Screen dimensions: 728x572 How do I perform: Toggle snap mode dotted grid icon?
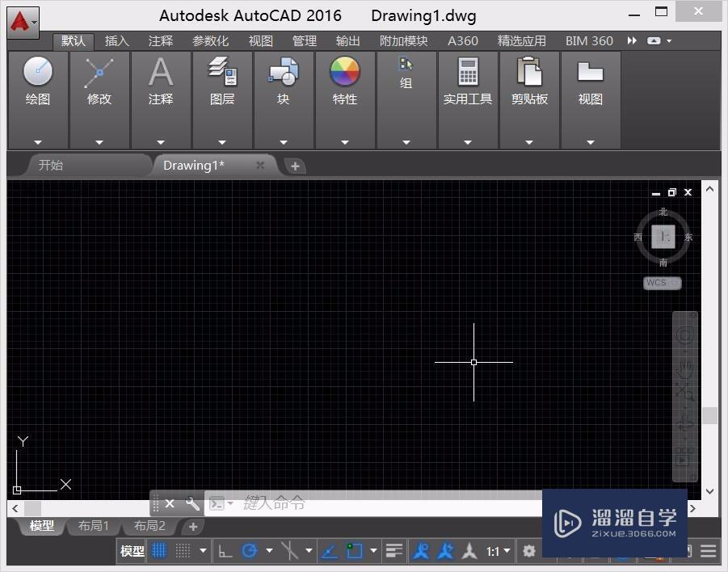183,551
